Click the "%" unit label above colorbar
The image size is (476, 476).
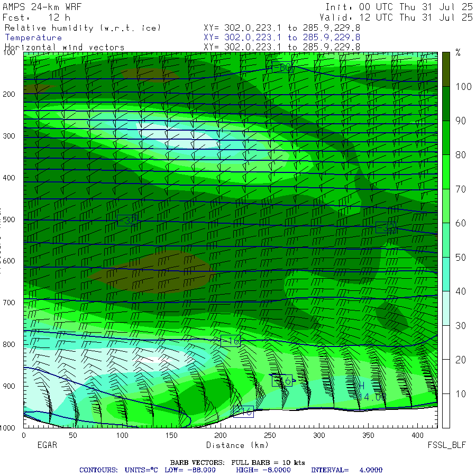(458, 52)
